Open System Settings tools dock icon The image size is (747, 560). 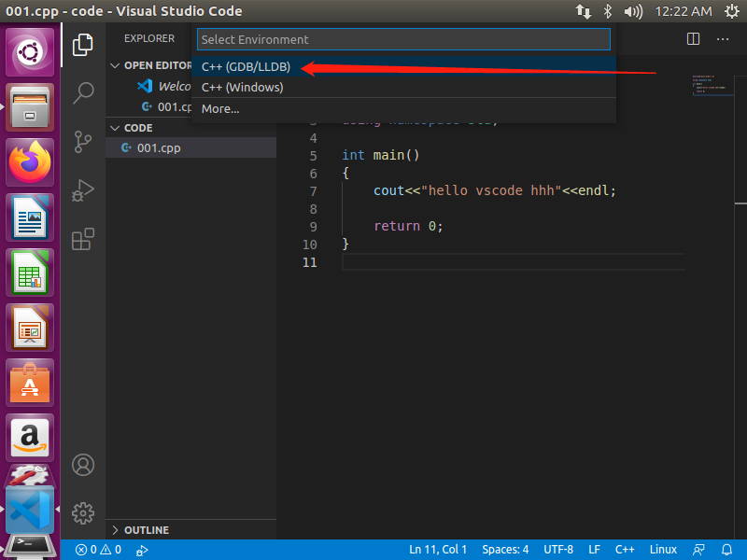[x=30, y=476]
